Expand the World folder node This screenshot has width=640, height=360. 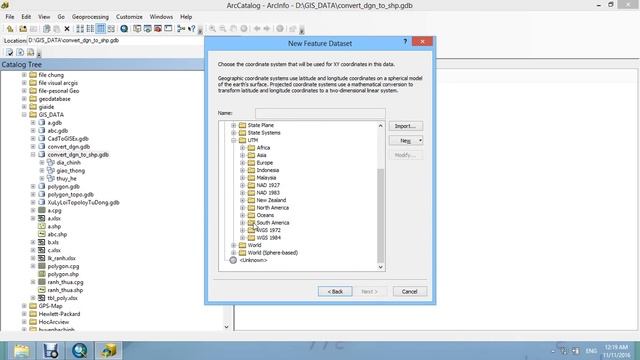[233, 245]
